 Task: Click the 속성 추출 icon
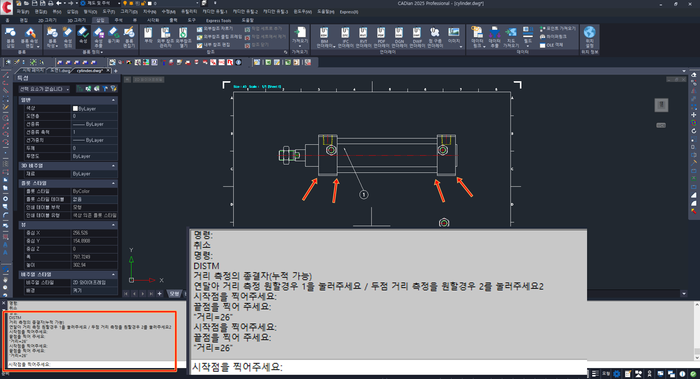click(98, 37)
